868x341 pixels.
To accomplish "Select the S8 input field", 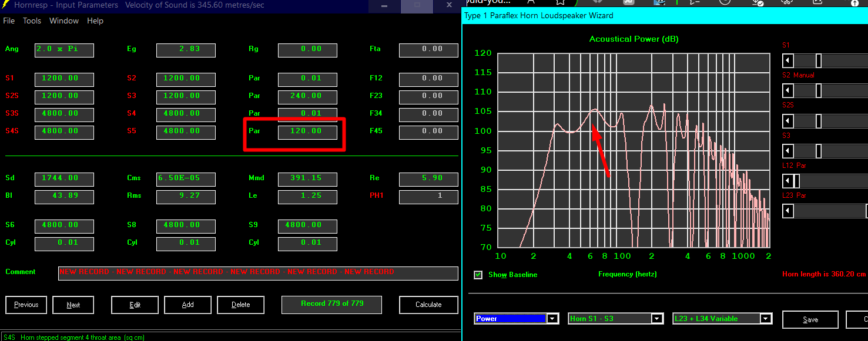I will coord(186,226).
